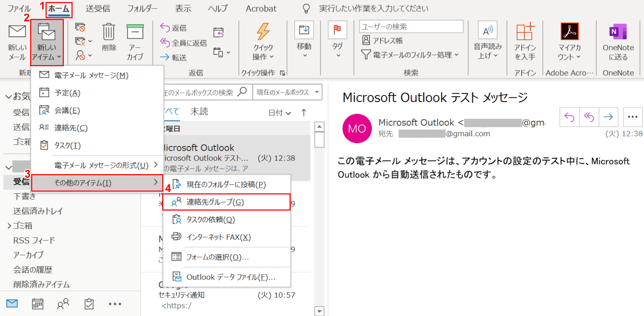Select Task (タスク) menu item
This screenshot has height=316, width=644.
pos(97,145)
